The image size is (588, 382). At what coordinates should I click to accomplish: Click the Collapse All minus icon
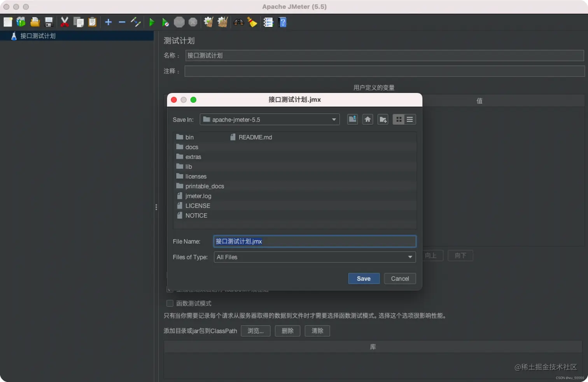(x=122, y=22)
